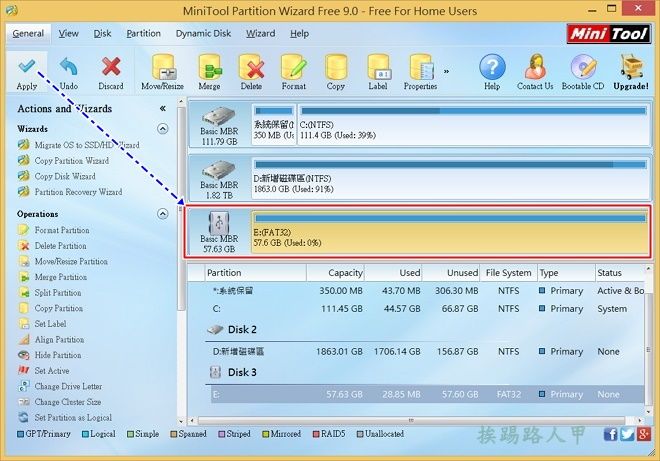
Task: Open the Disk menu
Action: pos(102,33)
